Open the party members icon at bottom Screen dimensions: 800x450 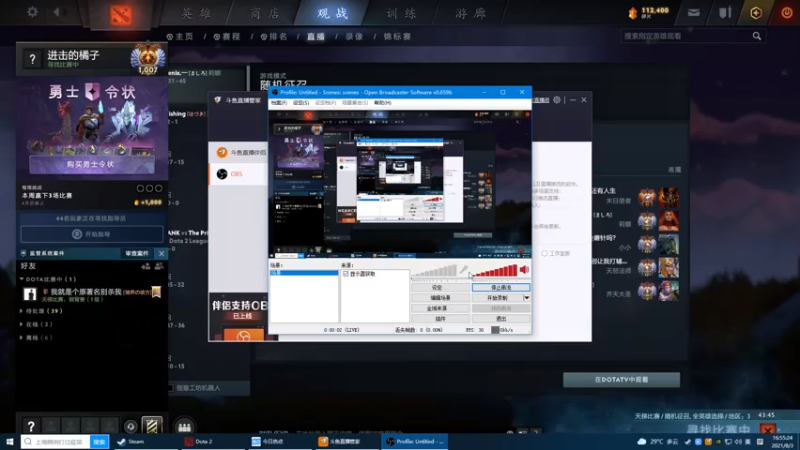184,427
